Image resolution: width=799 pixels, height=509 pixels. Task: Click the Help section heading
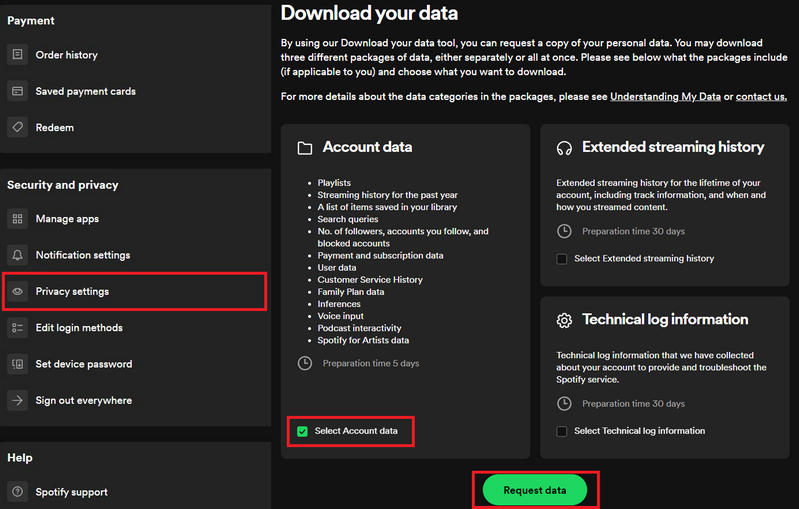pyautogui.click(x=20, y=458)
